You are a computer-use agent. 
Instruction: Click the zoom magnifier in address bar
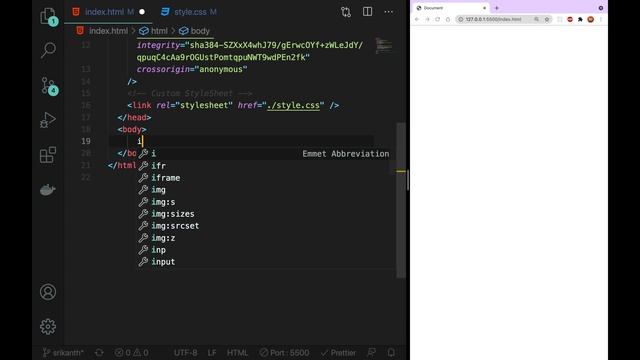[x=537, y=19]
